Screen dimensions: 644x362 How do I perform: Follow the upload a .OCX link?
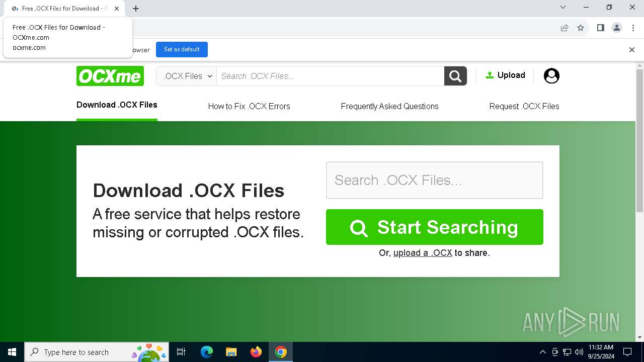tap(423, 253)
